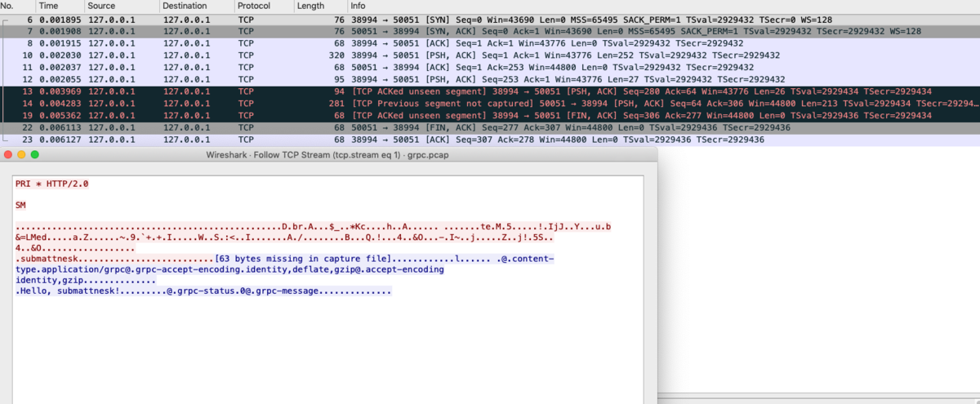Minimize the Follow TCP Stream window
The image size is (980, 404).
[x=21, y=154]
